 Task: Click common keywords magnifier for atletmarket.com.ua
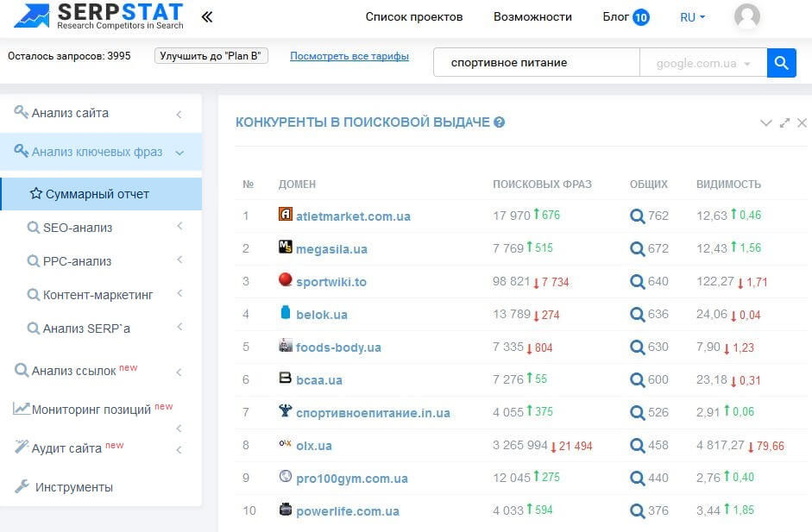coord(637,216)
